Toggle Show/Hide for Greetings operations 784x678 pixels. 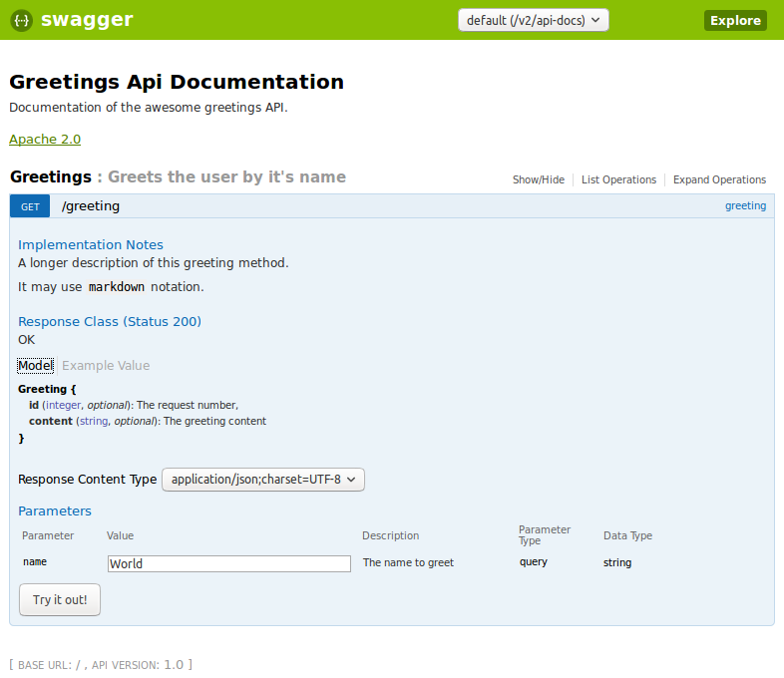[538, 180]
